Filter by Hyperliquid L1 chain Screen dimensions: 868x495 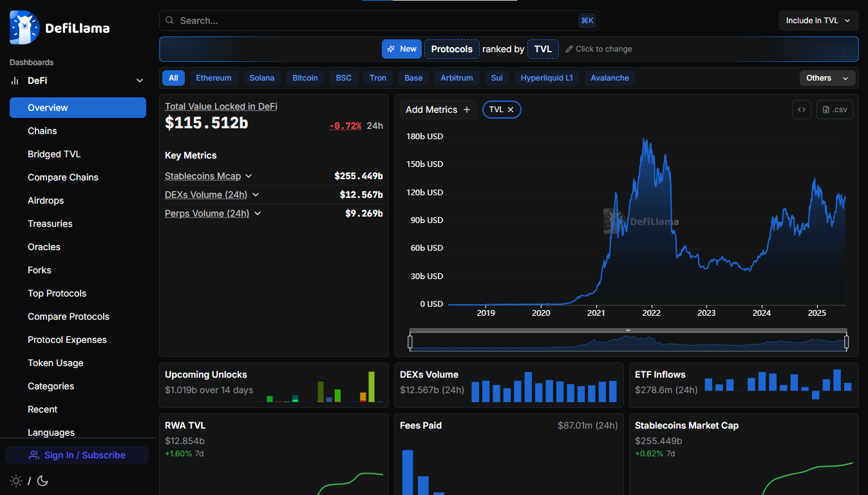(x=547, y=78)
